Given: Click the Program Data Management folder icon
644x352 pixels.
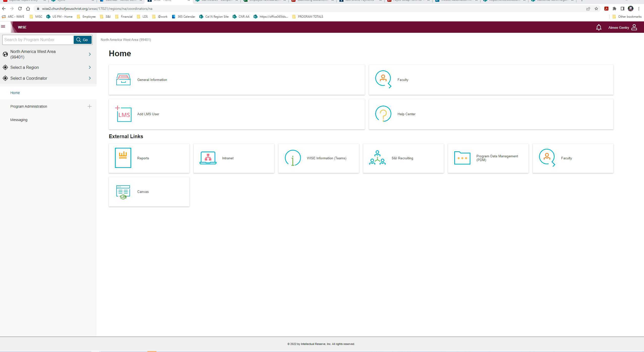Looking at the screenshot, I should (462, 158).
